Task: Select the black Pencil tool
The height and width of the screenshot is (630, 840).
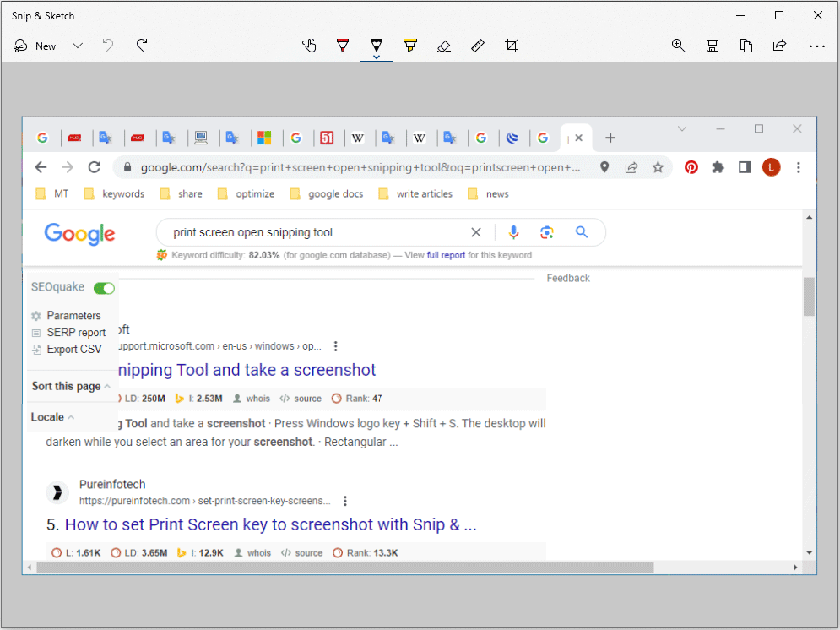Action: pos(377,46)
